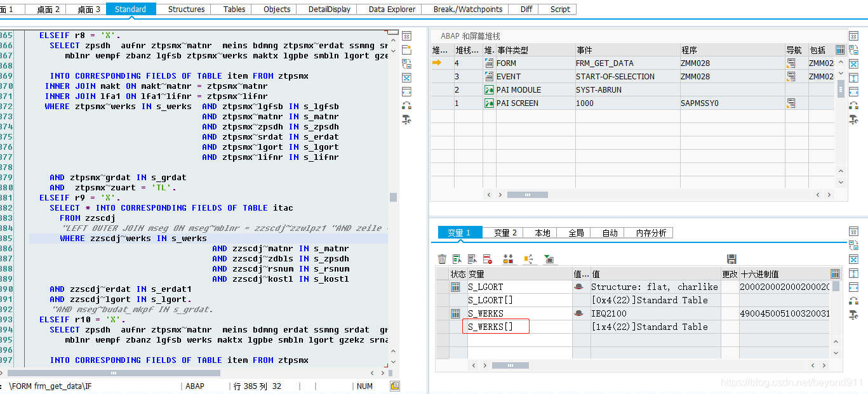The height and width of the screenshot is (394, 868).
Task: Click trash icon in variables toolbar
Action: (442, 259)
